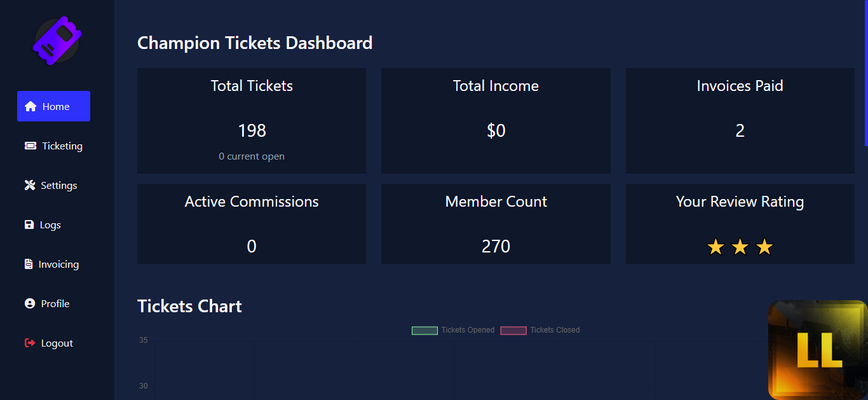The image size is (868, 400).
Task: Select the Total Tickets card
Action: [252, 121]
